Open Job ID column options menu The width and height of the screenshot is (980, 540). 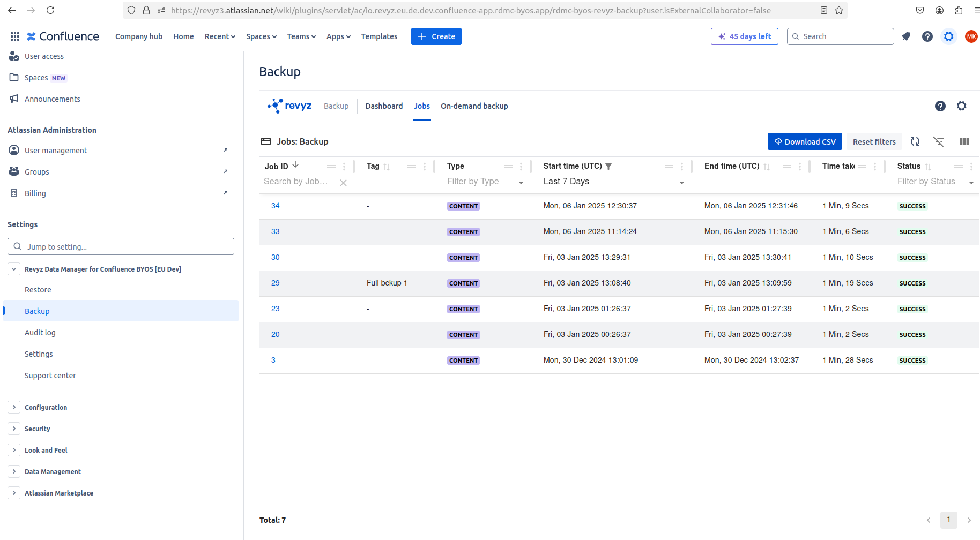344,167
